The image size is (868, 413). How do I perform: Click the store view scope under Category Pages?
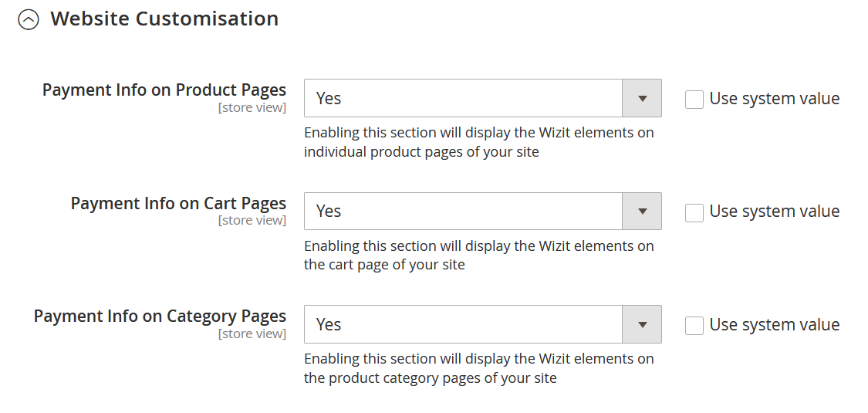tap(252, 333)
